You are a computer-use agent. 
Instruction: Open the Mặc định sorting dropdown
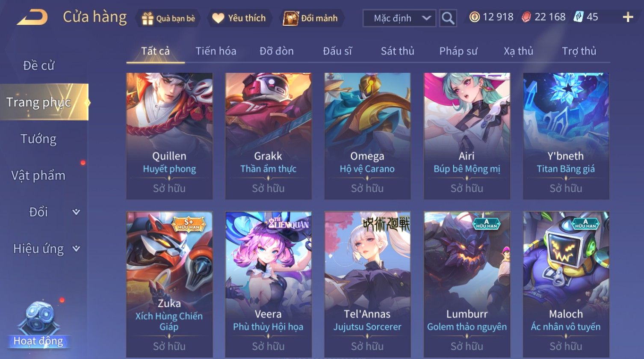399,18
